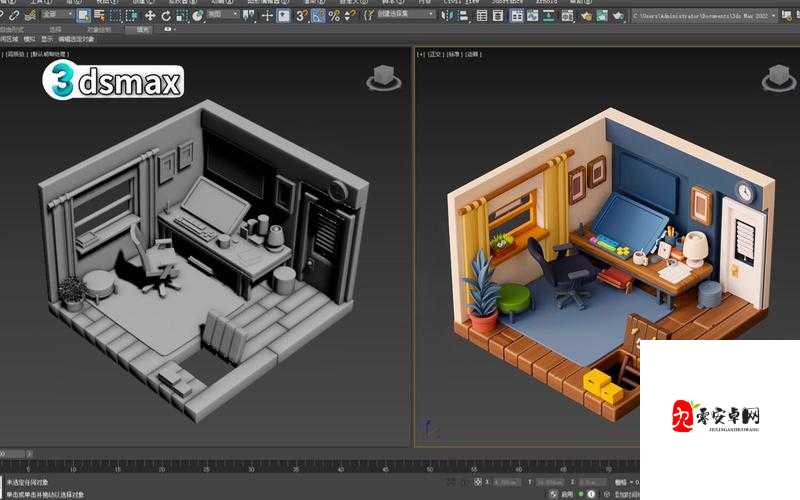800x500 pixels.
Task: Activate the Select and Rotate tool
Action: 166,16
